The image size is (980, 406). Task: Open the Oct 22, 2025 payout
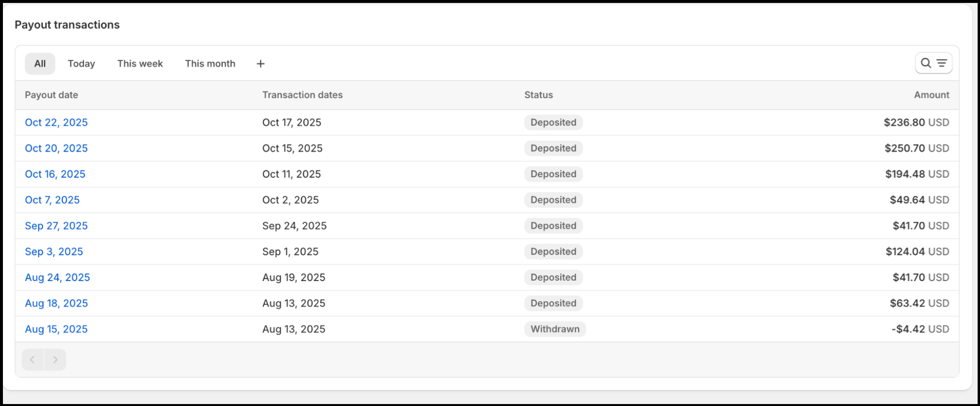(x=56, y=122)
